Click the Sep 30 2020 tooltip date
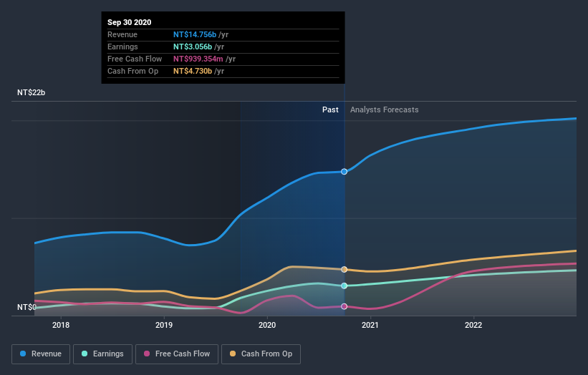This screenshot has height=375, width=588. point(130,22)
